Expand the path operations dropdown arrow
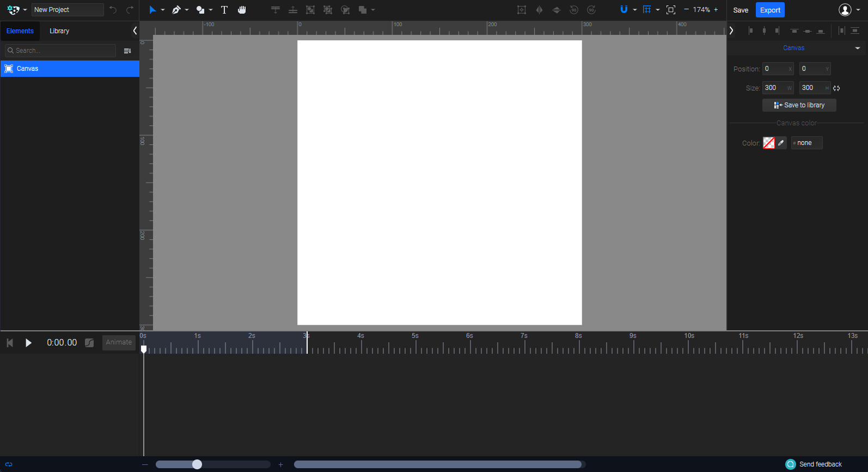The image size is (868, 472). [x=373, y=10]
